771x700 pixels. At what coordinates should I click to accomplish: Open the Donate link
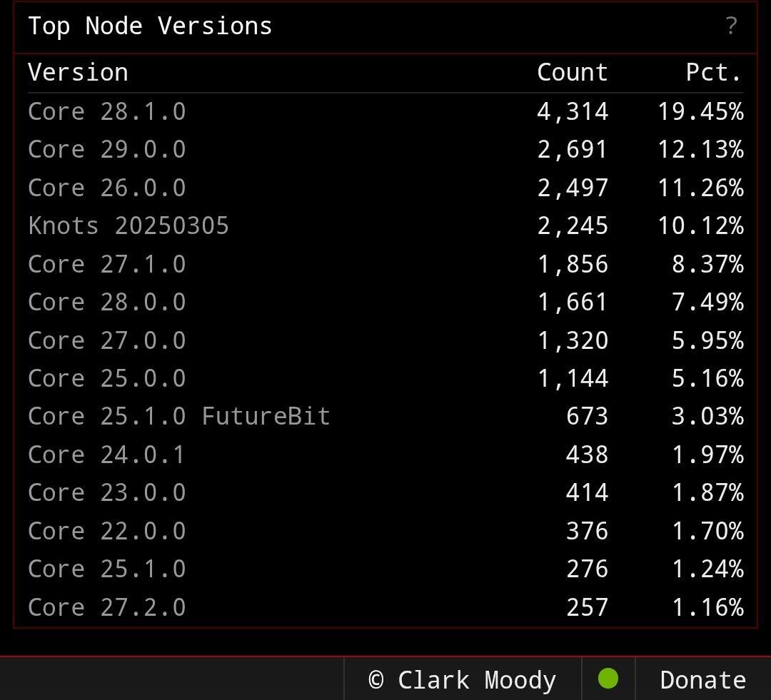click(702, 680)
